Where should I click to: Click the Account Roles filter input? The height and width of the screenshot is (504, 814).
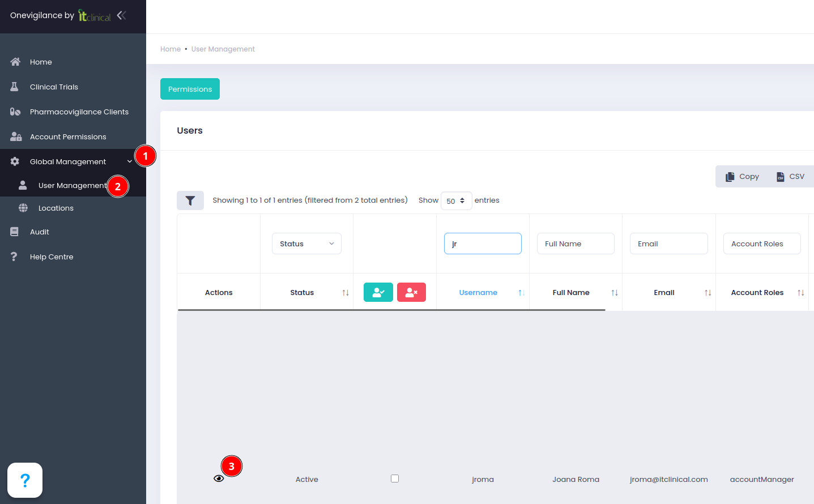(x=762, y=244)
